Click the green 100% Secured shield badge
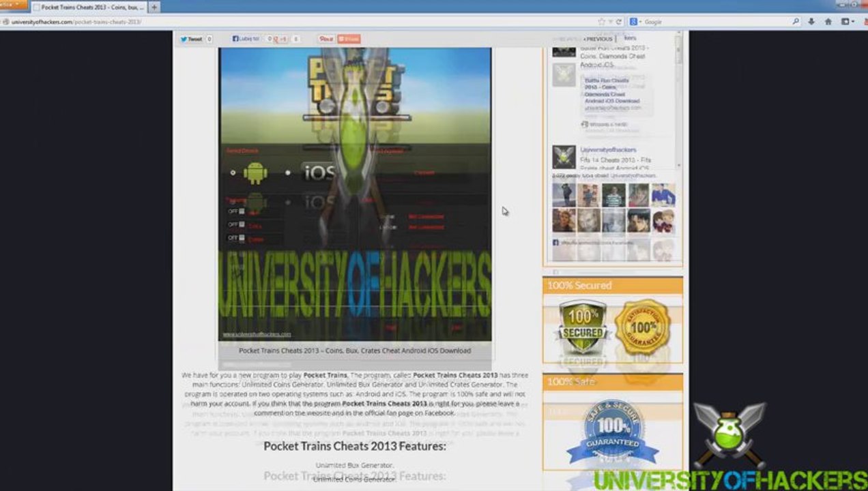Viewport: 868px width, 491px height. click(x=583, y=327)
